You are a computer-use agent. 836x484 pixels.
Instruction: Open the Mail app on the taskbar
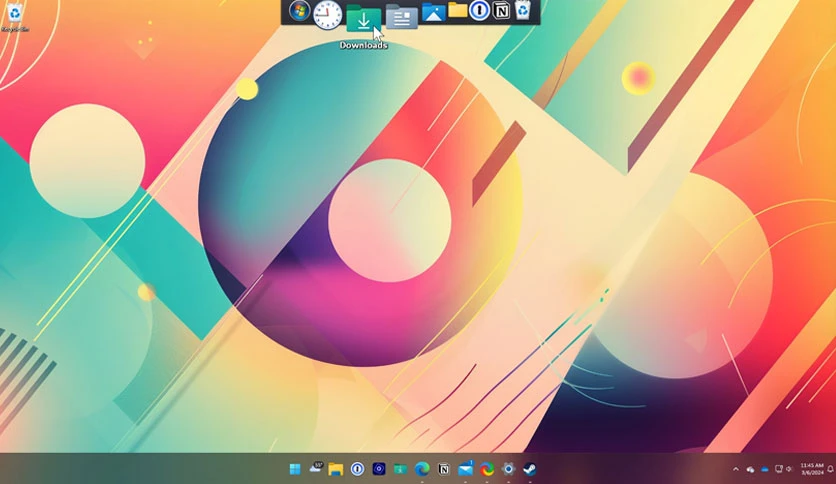tap(465, 469)
